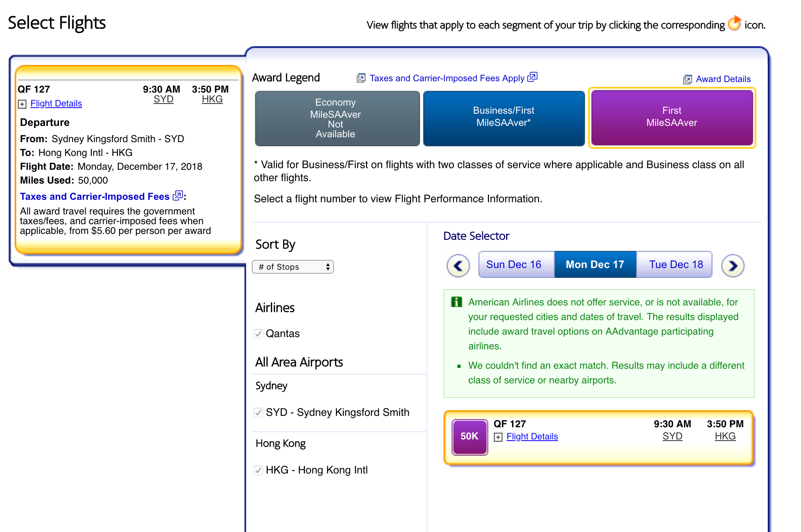
Task: Click the Business/First MileSAAver button
Action: click(x=504, y=118)
